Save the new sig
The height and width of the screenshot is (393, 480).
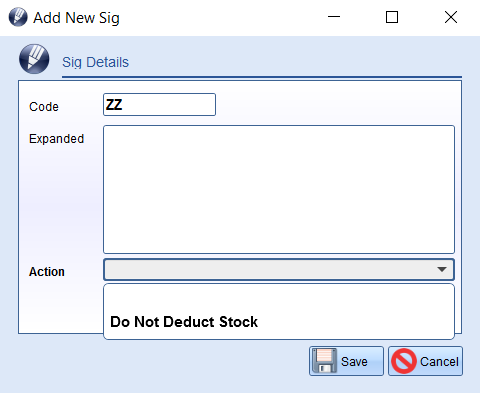tap(346, 361)
